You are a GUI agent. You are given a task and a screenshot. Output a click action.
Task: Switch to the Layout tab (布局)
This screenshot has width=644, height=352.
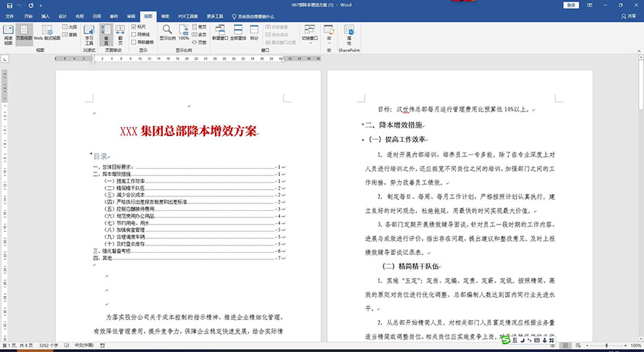[x=80, y=17]
